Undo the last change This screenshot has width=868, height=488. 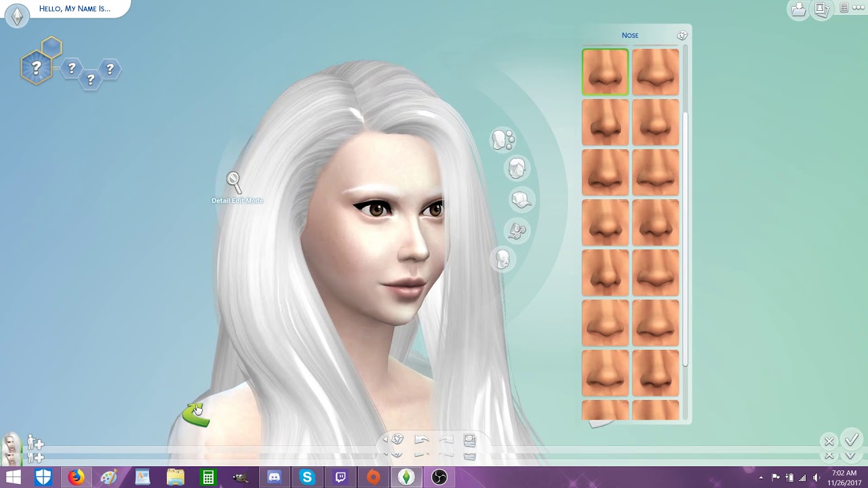click(x=421, y=441)
